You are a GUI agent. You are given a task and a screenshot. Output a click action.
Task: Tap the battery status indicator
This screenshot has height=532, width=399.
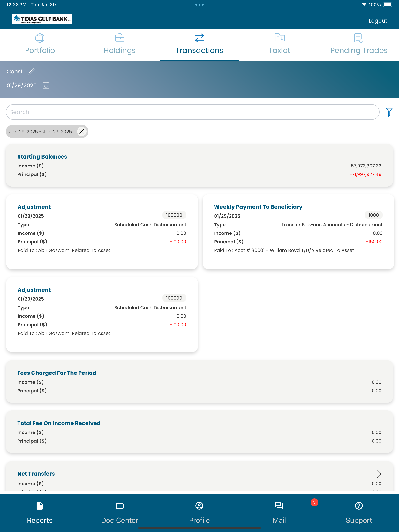(x=388, y=4)
